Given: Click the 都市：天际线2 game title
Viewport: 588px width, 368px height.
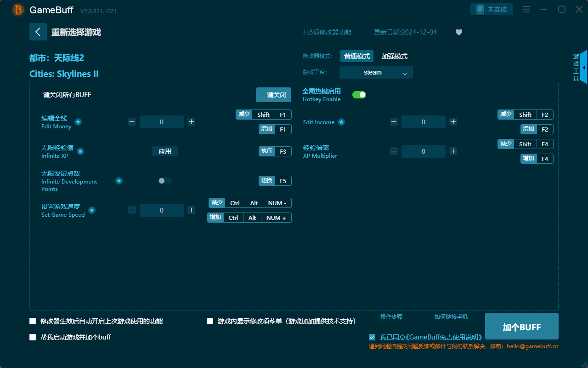Looking at the screenshot, I should point(57,58).
